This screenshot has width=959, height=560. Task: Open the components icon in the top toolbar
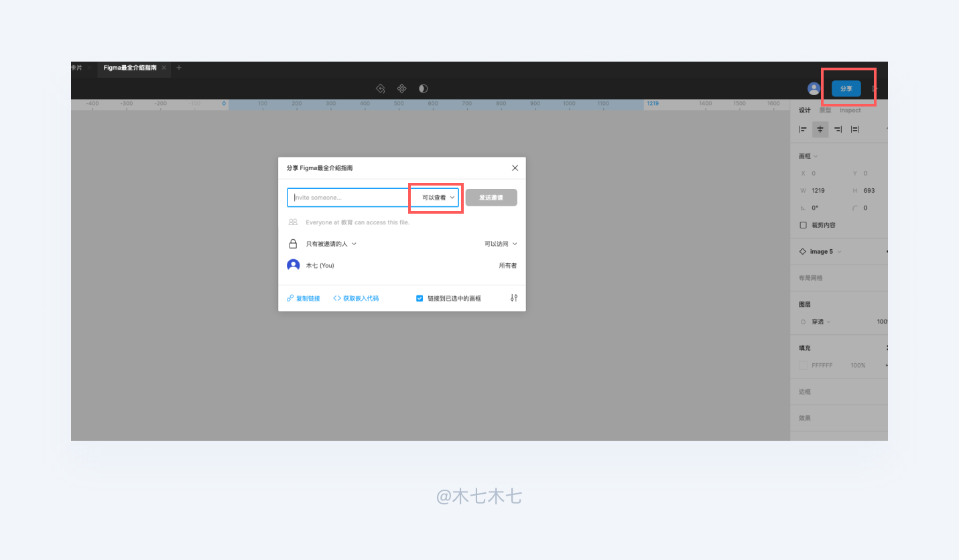[401, 88]
